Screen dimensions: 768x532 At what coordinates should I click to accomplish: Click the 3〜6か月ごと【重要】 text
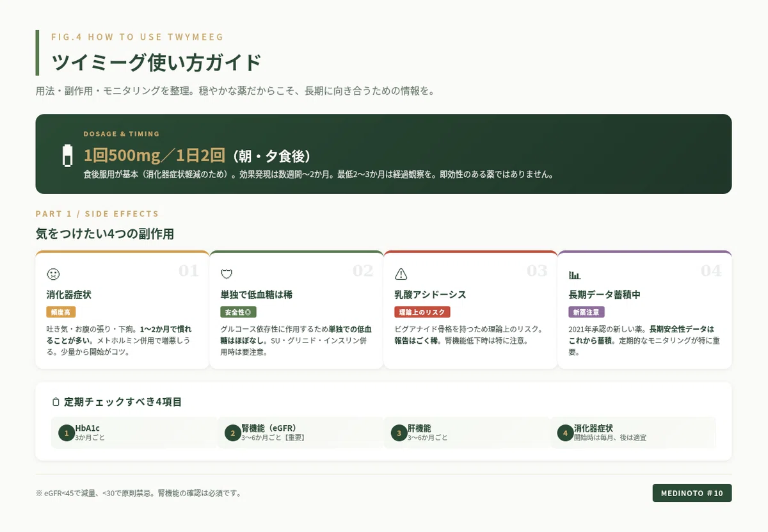pyautogui.click(x=273, y=438)
